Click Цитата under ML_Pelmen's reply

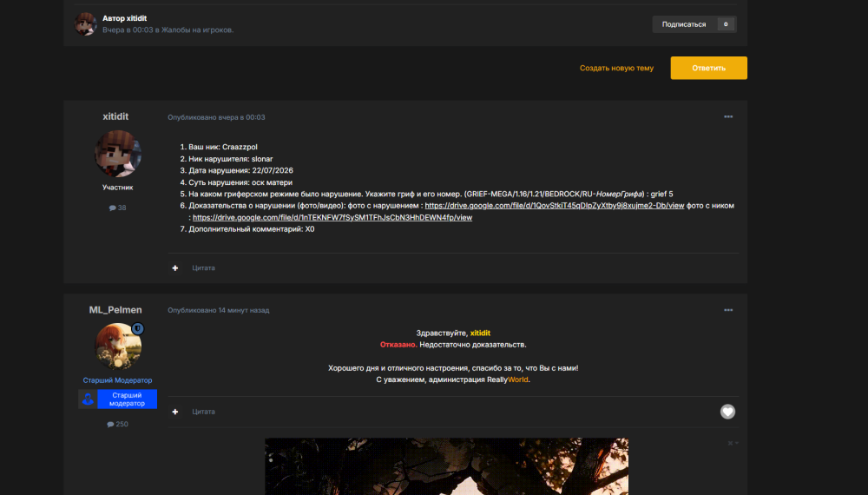(203, 412)
